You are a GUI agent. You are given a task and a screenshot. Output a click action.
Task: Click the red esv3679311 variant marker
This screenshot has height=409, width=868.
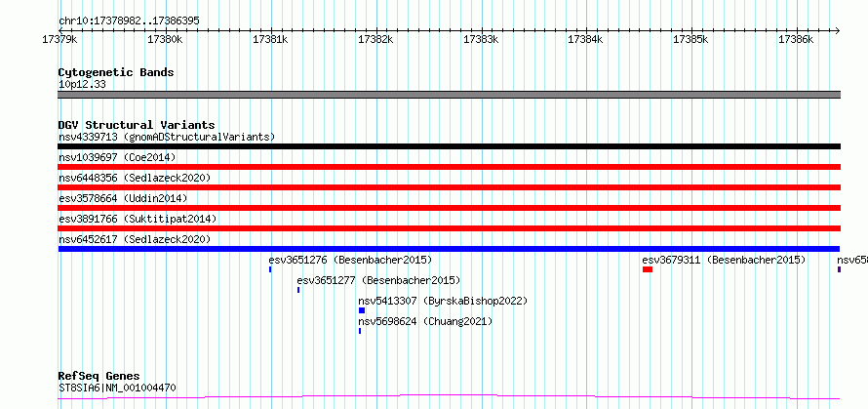[648, 269]
